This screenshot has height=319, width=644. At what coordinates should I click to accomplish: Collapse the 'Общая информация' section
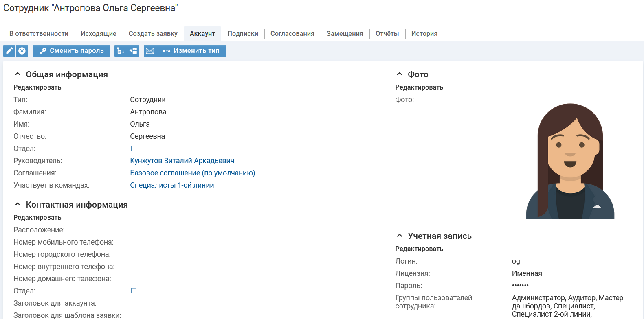[x=18, y=74]
